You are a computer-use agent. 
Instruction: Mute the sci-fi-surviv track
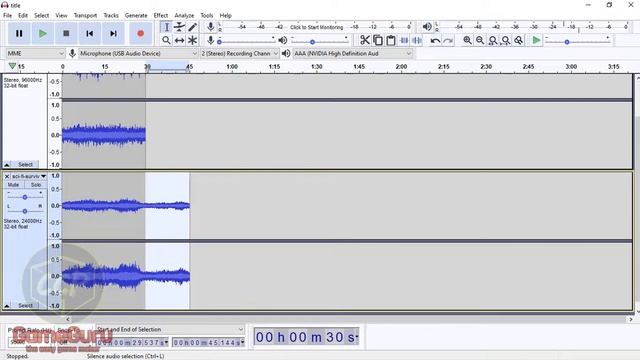(x=13, y=185)
